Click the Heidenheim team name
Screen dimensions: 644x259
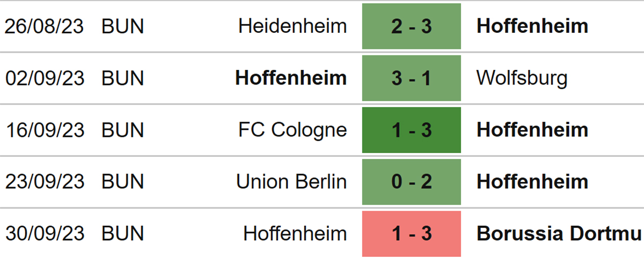(x=292, y=26)
